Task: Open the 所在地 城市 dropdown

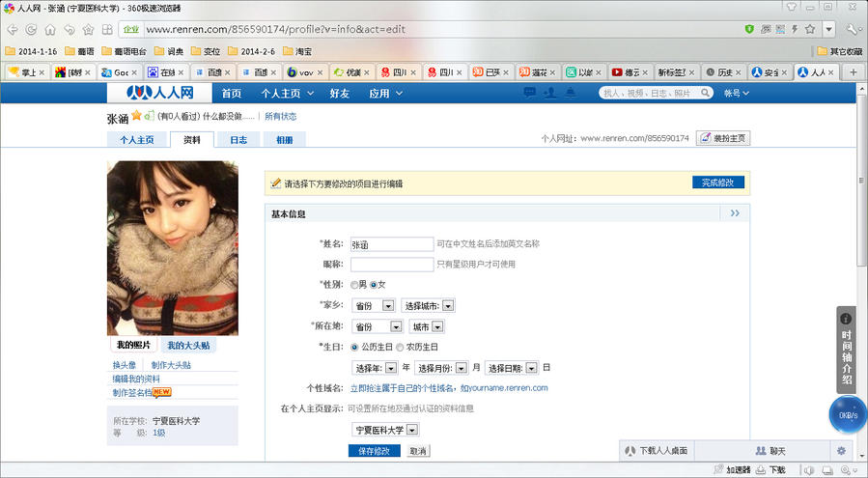Action: [426, 326]
